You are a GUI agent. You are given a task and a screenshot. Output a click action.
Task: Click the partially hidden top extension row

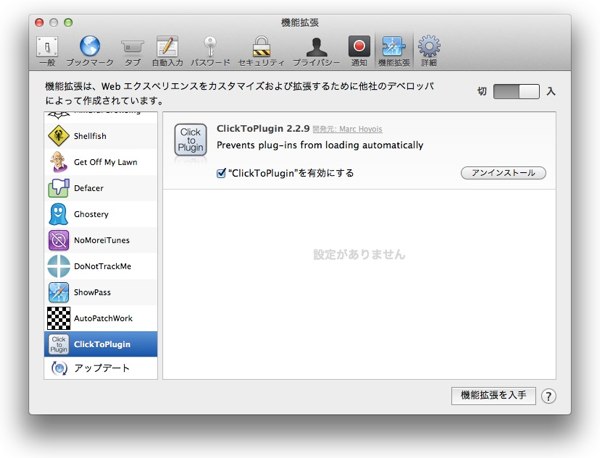tap(101, 116)
